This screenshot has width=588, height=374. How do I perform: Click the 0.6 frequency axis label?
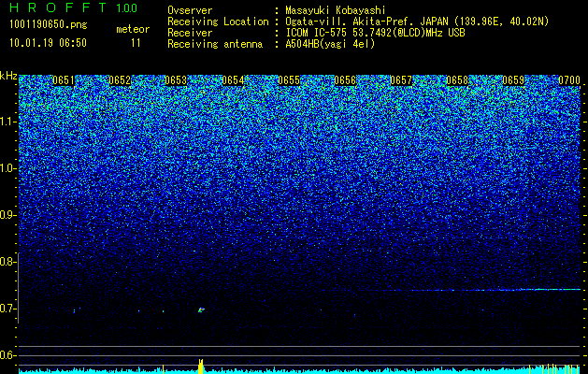7,355
